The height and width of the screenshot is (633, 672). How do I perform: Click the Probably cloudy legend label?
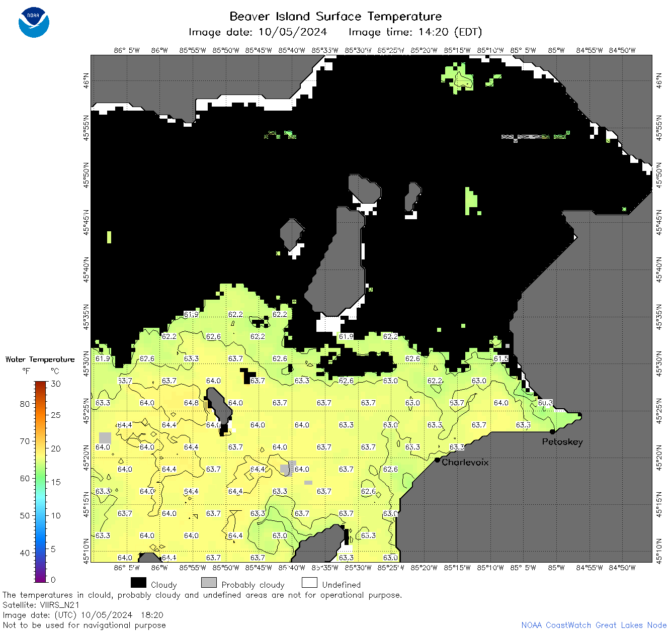point(253,585)
